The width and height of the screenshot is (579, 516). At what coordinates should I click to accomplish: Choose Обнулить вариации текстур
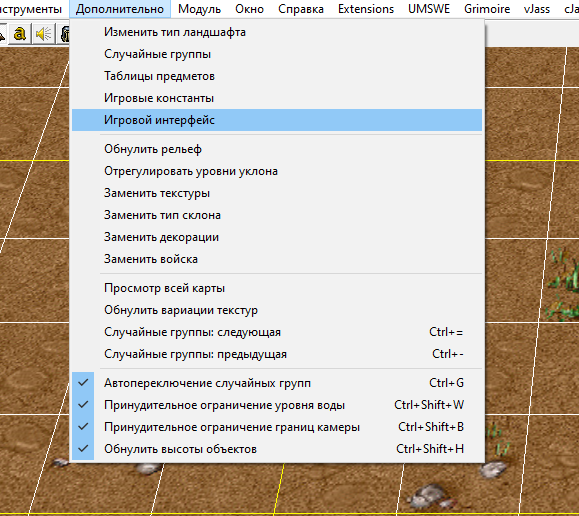[277, 310]
